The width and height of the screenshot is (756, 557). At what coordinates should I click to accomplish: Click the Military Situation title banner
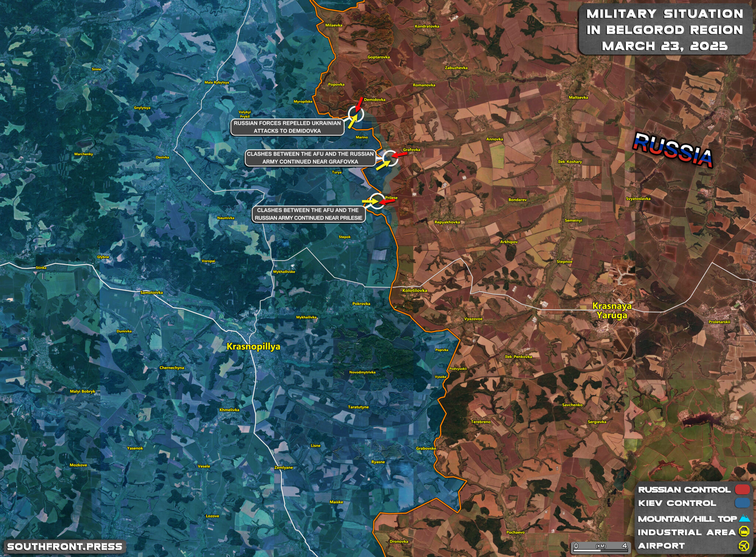(664, 30)
